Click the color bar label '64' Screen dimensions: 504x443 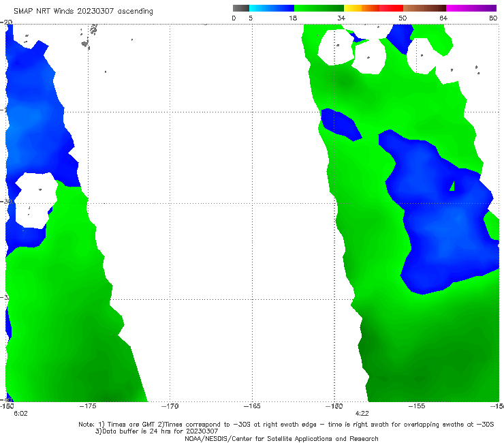click(x=443, y=18)
